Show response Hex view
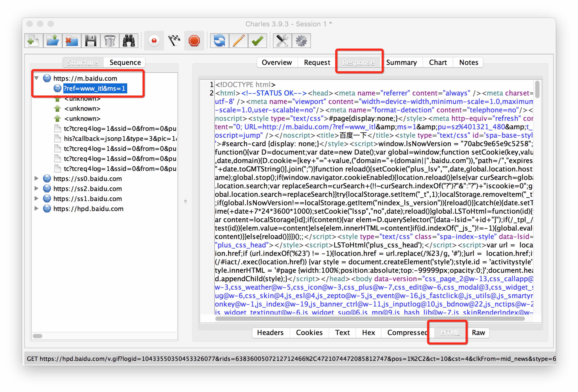 pyautogui.click(x=368, y=333)
